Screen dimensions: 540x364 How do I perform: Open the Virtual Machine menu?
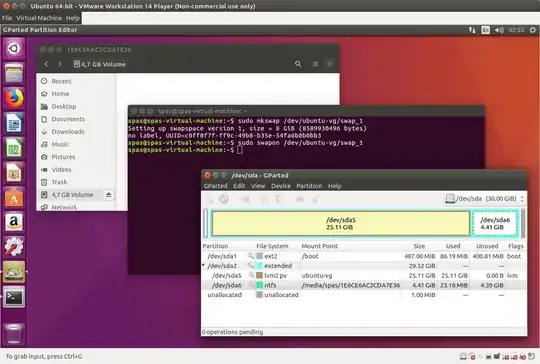pos(39,18)
